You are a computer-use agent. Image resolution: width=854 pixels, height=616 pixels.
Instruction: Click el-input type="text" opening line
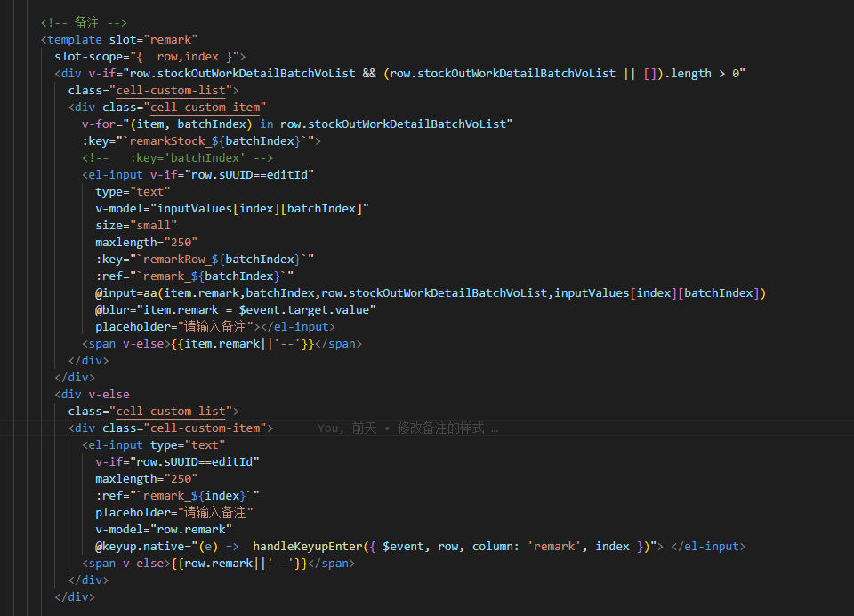(x=154, y=444)
